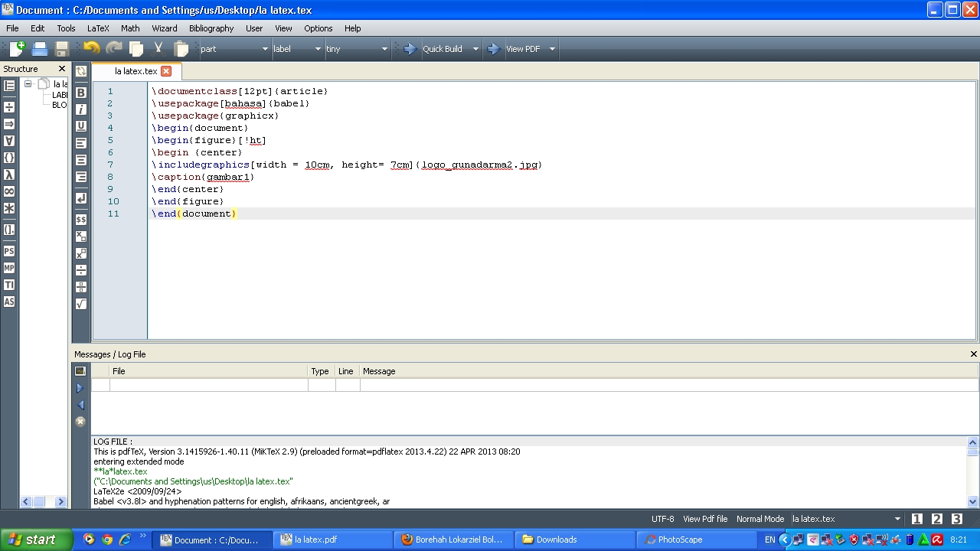980x551 pixels.
Task: Open the relation symbols (÷) panel
Action: [9, 107]
